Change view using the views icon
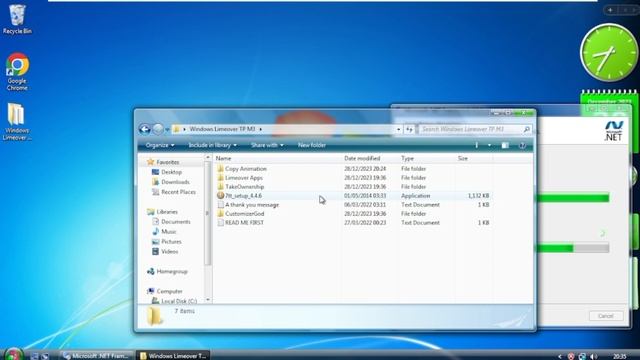 (x=476, y=145)
